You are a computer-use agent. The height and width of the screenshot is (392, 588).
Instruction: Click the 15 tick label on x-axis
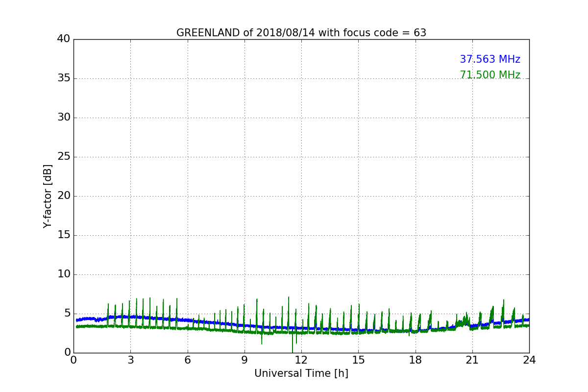click(358, 360)
